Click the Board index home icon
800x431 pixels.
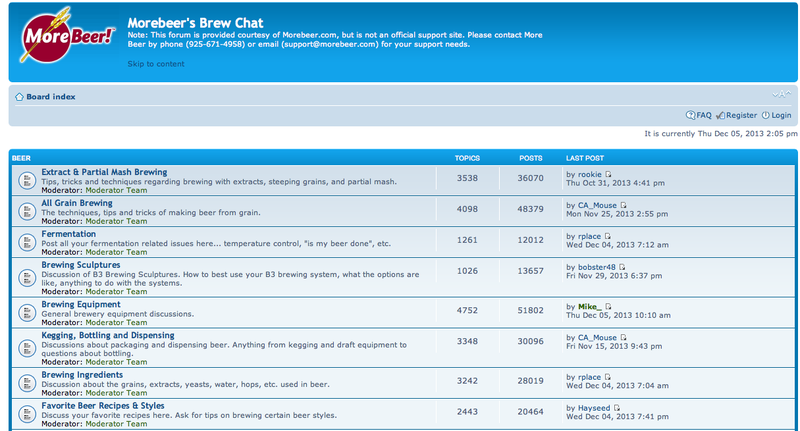coord(19,97)
